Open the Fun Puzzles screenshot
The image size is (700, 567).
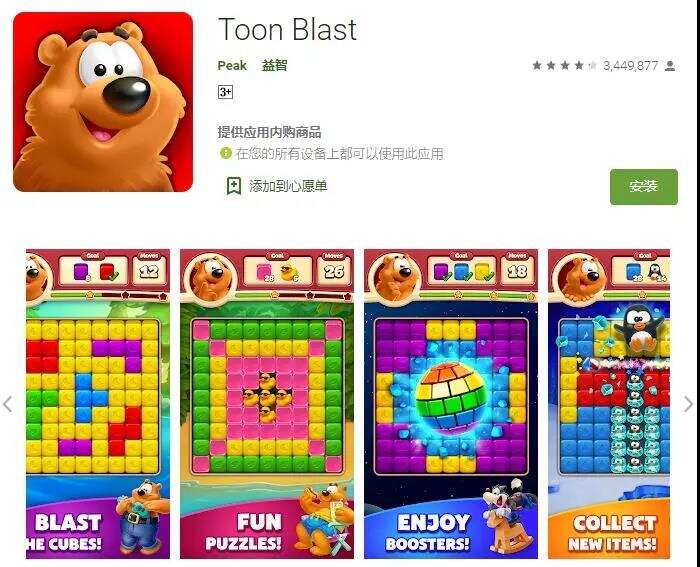(x=267, y=404)
